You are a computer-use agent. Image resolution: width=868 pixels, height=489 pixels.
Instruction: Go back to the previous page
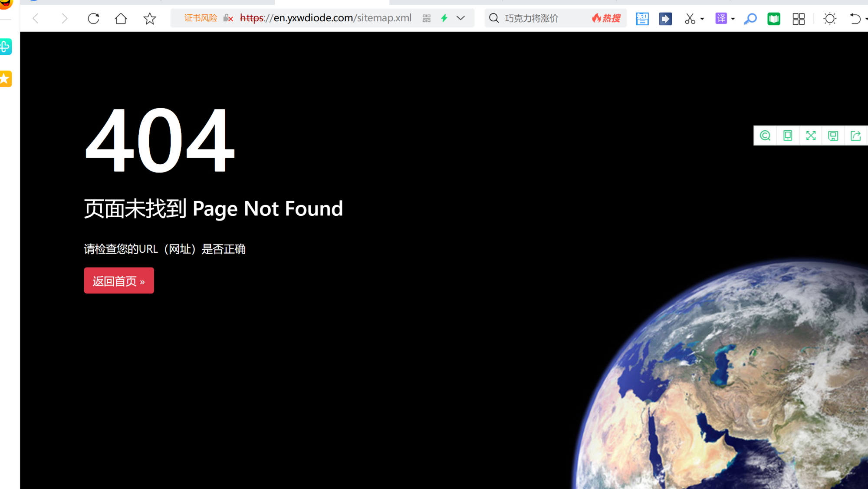(x=36, y=19)
